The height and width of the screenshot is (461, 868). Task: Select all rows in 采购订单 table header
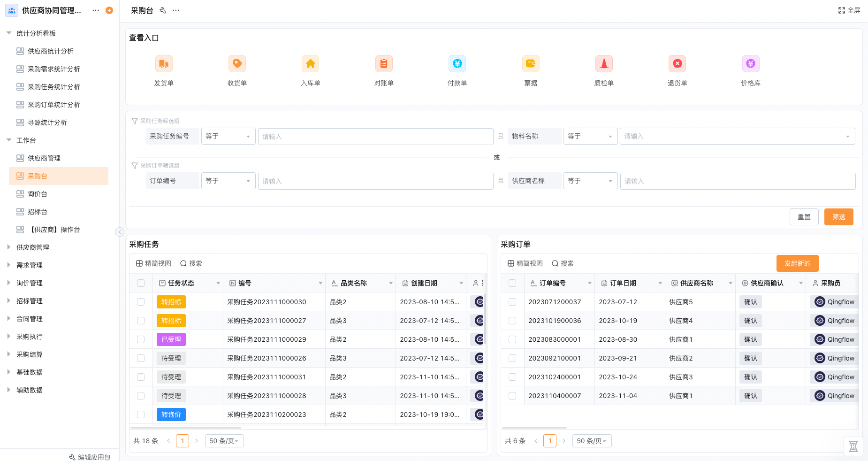[x=512, y=283]
